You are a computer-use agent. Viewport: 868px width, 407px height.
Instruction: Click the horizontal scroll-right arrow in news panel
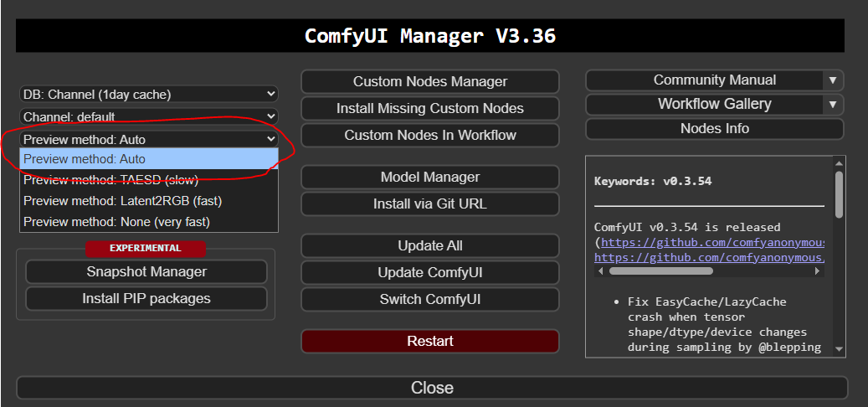[817, 271]
